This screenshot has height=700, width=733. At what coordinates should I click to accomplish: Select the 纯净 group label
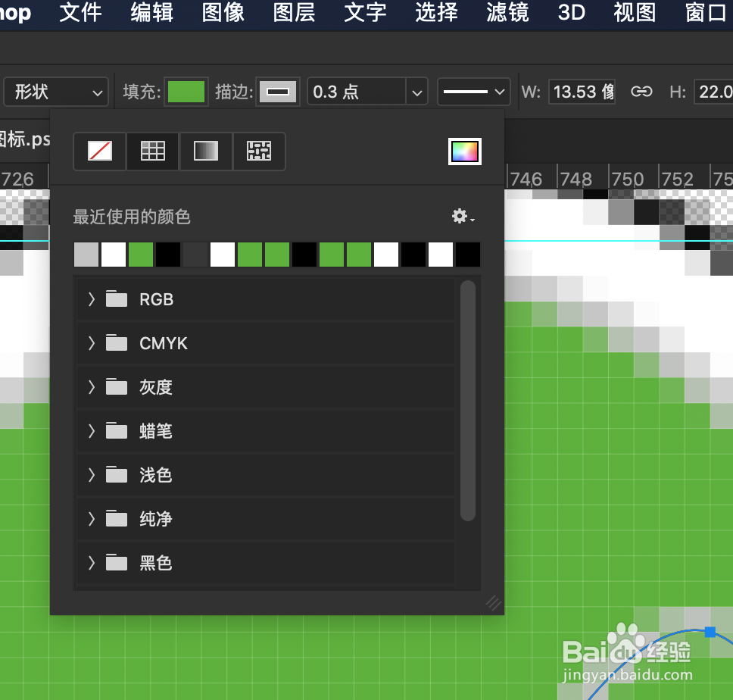(156, 519)
